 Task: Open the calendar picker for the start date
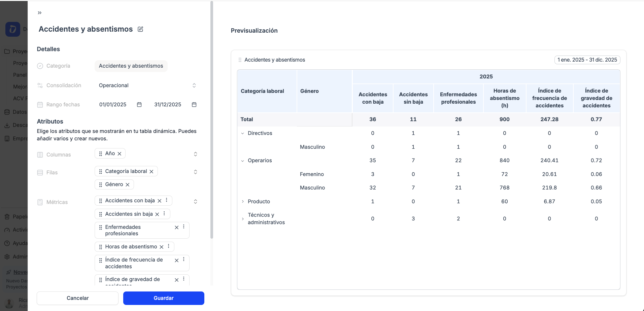139,105
